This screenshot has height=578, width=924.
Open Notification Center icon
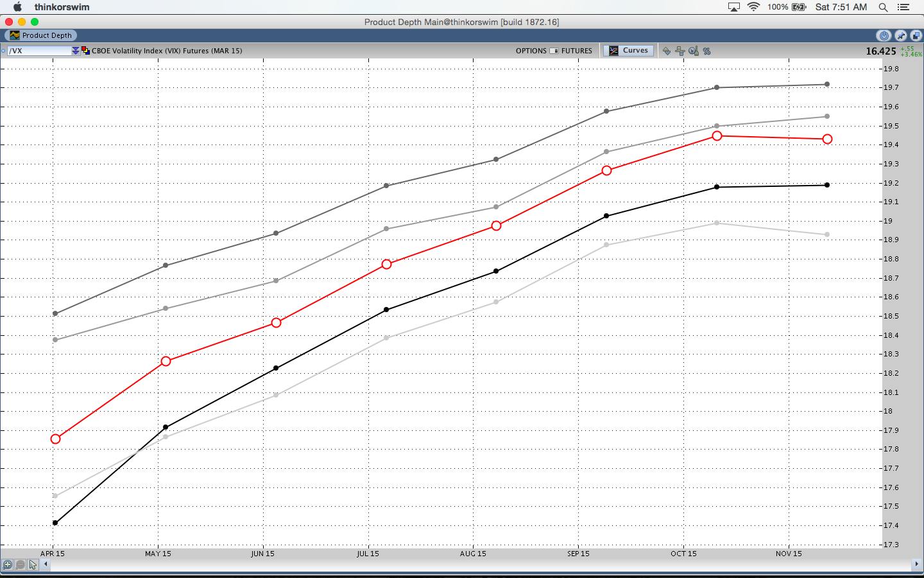tap(903, 7)
